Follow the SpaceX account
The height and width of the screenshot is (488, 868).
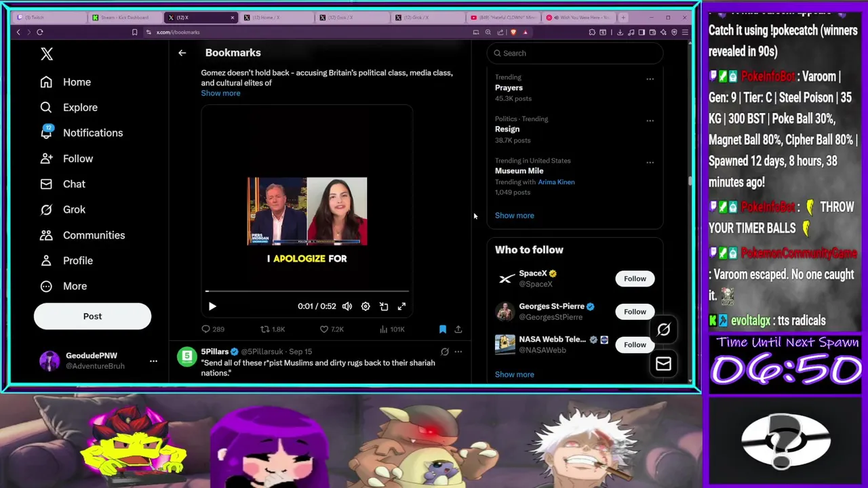tap(635, 279)
